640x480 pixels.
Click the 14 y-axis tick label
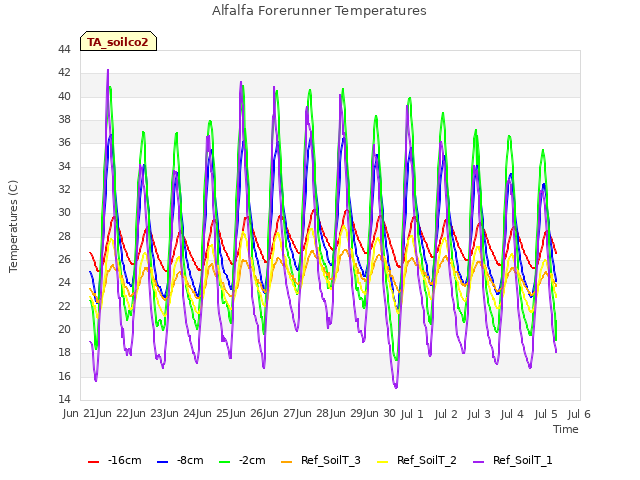[64, 399]
